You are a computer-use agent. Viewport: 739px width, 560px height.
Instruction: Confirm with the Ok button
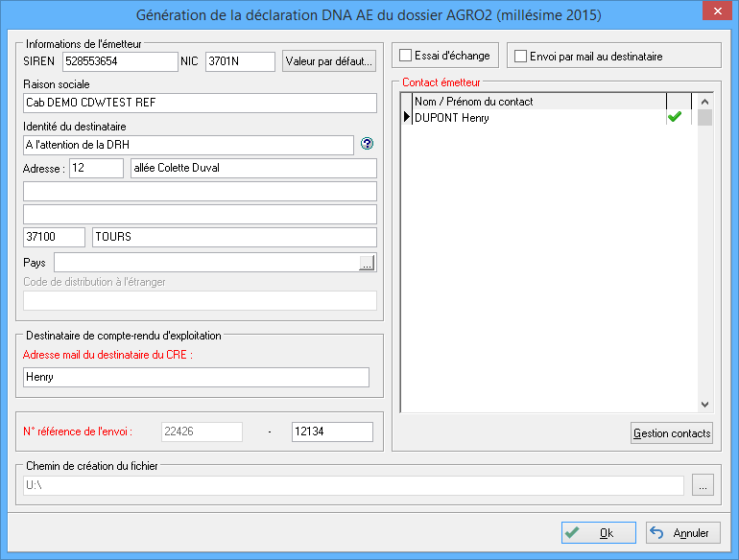[598, 533]
